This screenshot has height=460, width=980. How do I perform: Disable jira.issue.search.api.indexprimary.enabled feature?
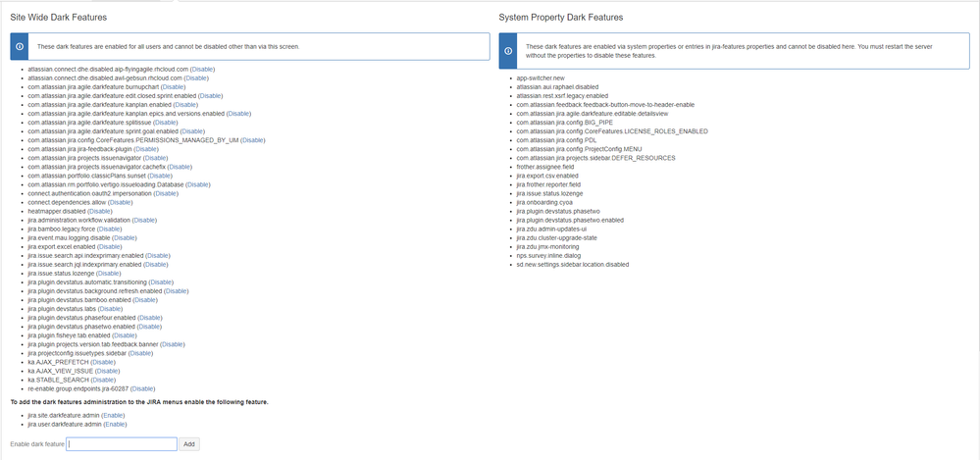[x=158, y=256]
